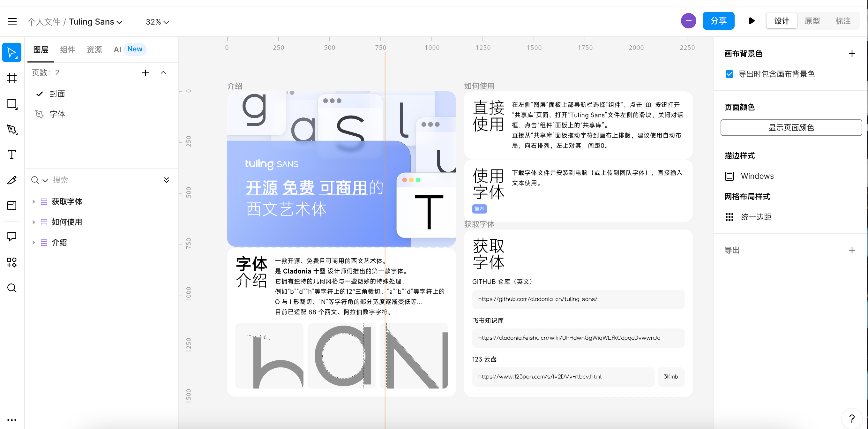Select the 介绍 layer row

coord(101,243)
